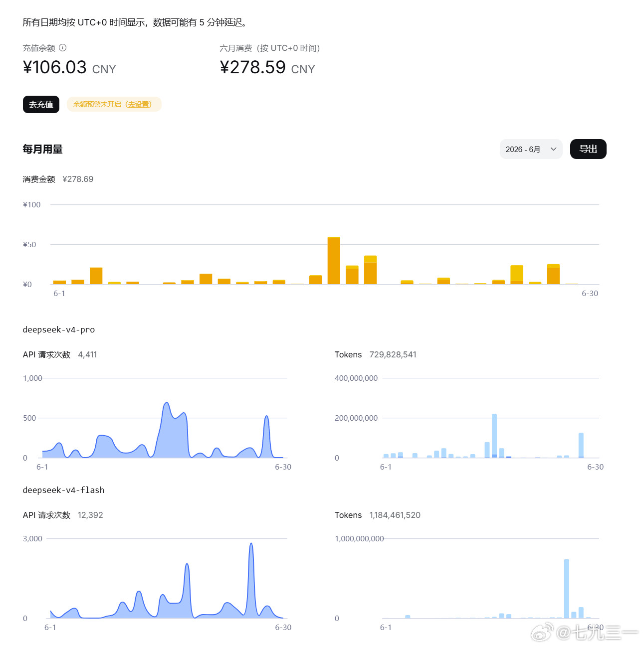
Task: Open the 去设置 balance alert link
Action: (139, 104)
